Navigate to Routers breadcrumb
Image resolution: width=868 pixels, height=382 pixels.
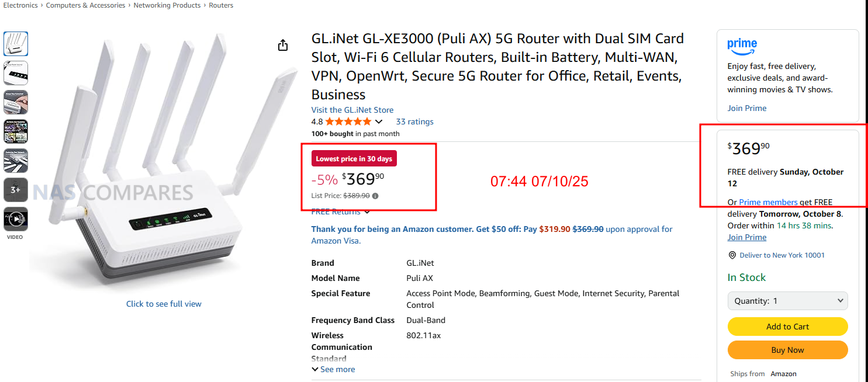(x=221, y=5)
